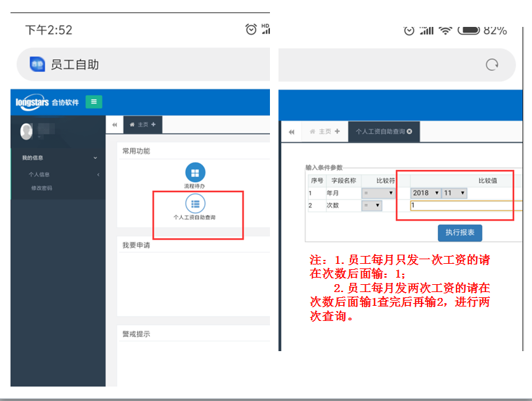Viewport: 532px width, 401px height.
Task: Click the alarm clock status icon in left screenshot
Action: point(251,30)
